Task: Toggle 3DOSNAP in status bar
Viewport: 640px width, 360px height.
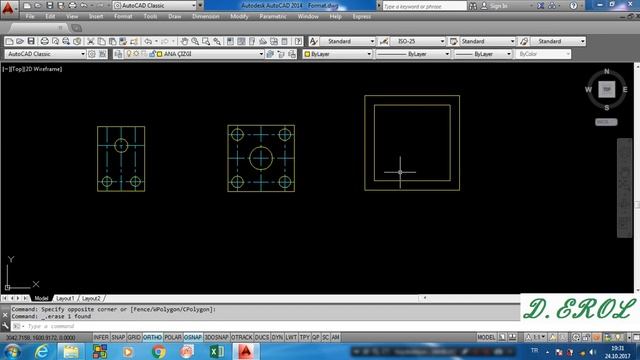Action: (x=216, y=338)
